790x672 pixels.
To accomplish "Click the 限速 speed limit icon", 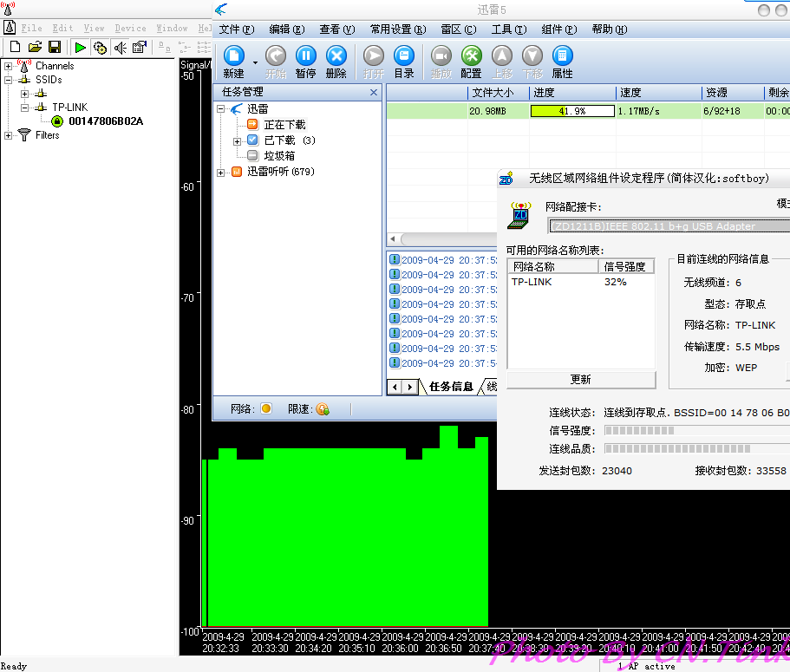I will pos(323,409).
